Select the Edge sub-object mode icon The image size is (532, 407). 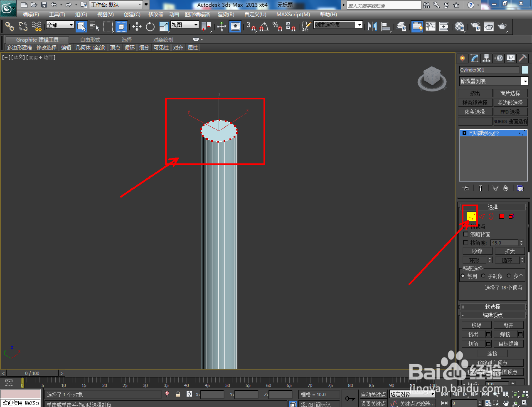coord(482,216)
